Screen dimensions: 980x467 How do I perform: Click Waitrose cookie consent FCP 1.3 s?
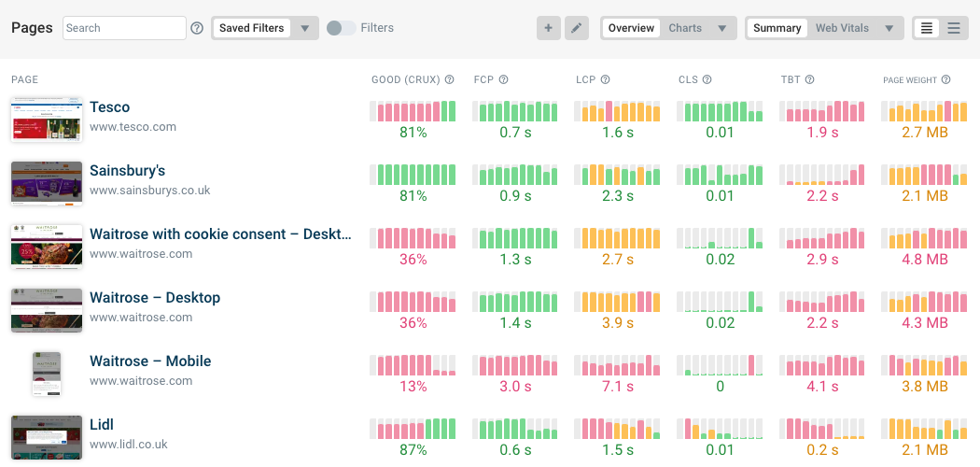click(515, 260)
